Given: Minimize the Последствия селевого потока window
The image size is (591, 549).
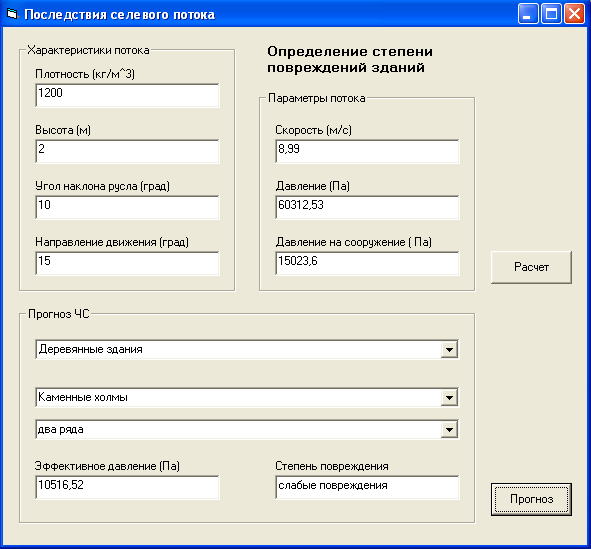Looking at the screenshot, I should [x=528, y=14].
